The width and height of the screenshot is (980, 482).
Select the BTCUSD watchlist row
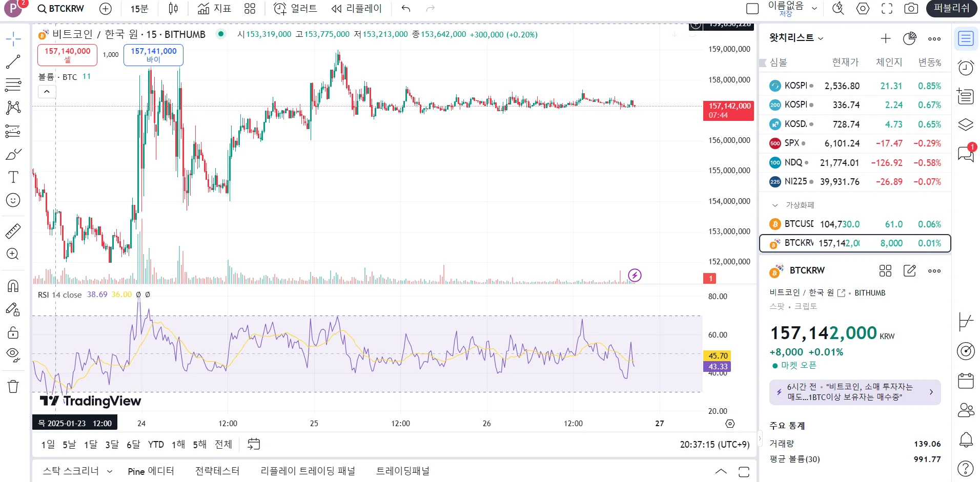(x=855, y=224)
